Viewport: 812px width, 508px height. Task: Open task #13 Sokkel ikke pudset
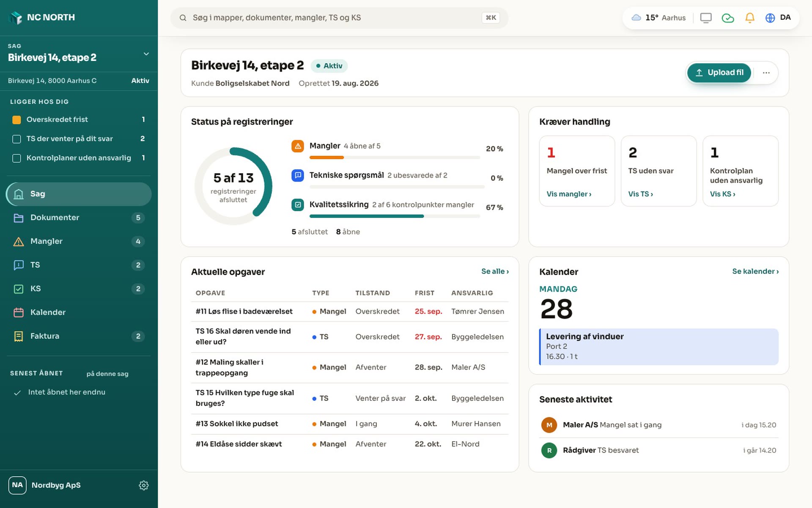[x=350, y=424]
